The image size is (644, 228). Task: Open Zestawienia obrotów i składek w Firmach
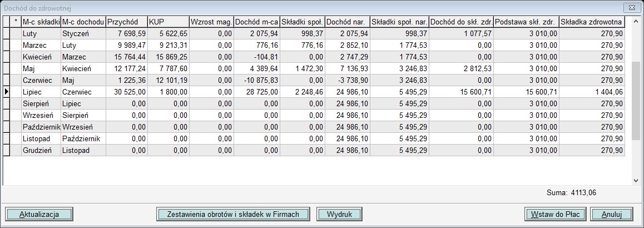232,214
